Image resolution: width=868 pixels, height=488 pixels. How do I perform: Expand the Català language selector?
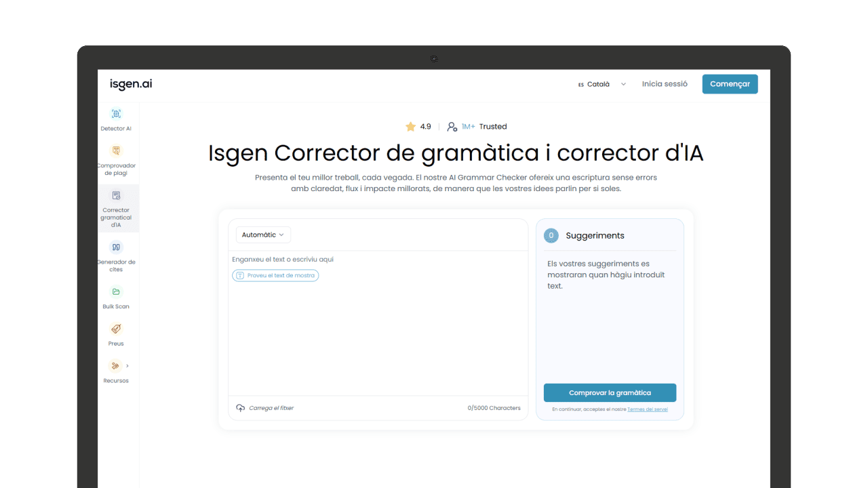pos(600,83)
